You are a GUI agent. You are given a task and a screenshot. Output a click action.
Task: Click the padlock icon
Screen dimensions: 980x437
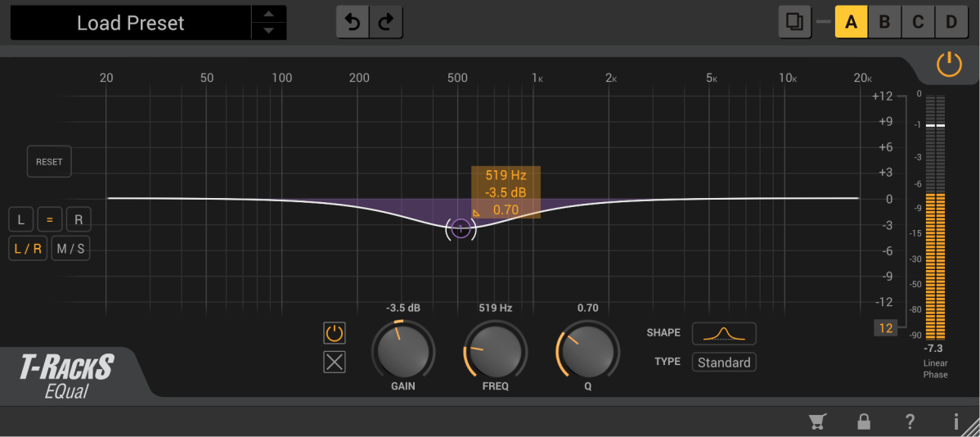pos(863,421)
